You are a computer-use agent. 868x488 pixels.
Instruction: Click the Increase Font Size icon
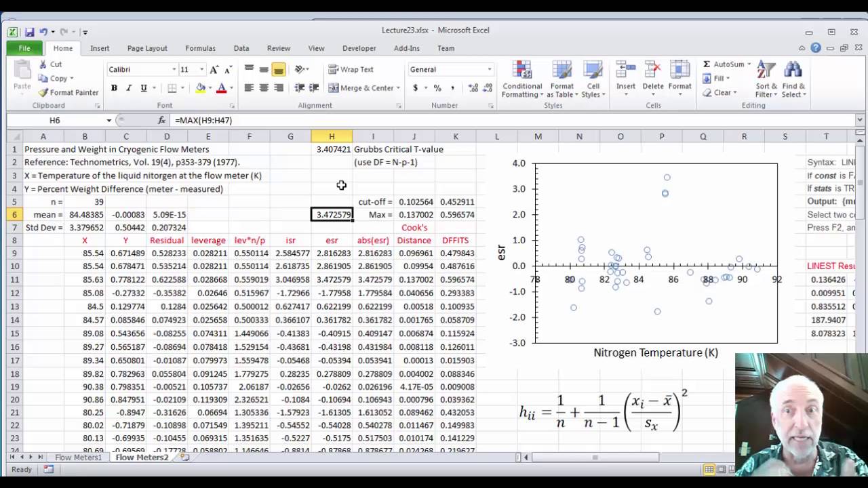tap(214, 69)
